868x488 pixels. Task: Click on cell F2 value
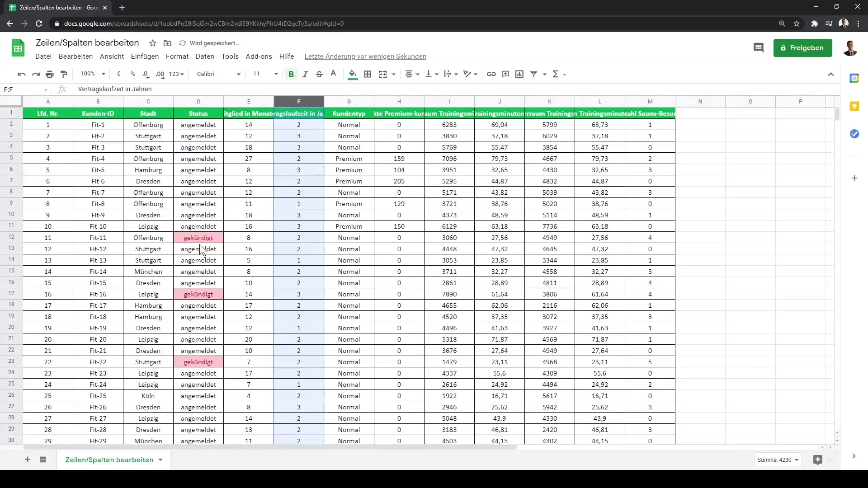pos(298,125)
